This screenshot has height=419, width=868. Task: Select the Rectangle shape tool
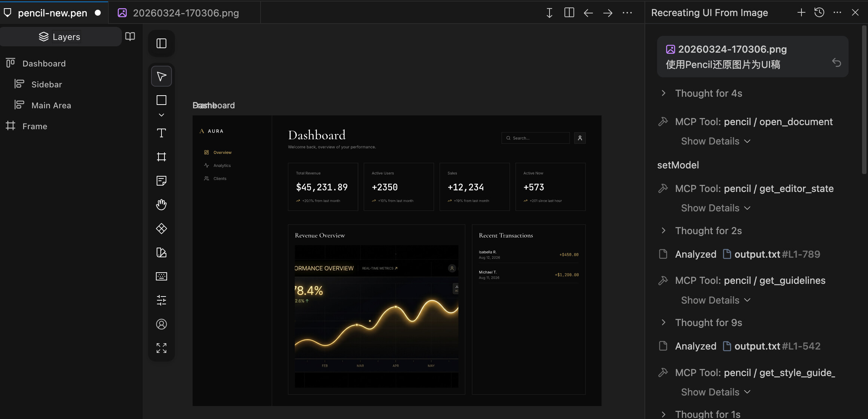click(x=161, y=100)
